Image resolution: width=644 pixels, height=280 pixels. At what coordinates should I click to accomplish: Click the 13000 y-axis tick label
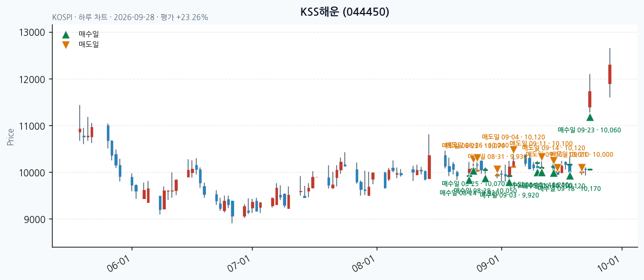[x=33, y=33]
